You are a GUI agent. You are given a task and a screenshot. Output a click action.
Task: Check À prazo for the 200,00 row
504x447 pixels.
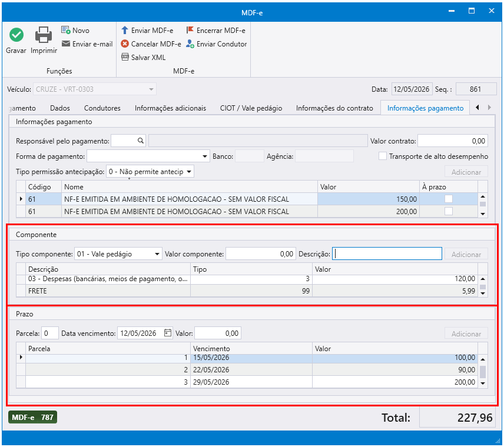[449, 211]
